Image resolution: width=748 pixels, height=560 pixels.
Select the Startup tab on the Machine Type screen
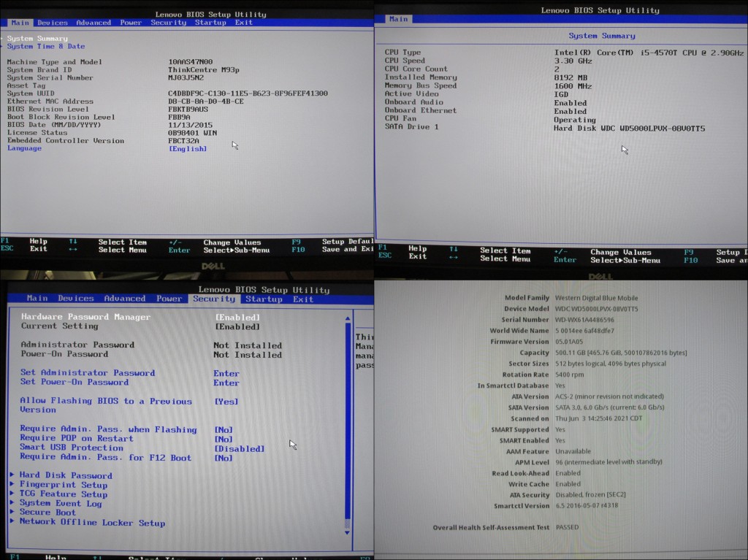click(x=210, y=23)
